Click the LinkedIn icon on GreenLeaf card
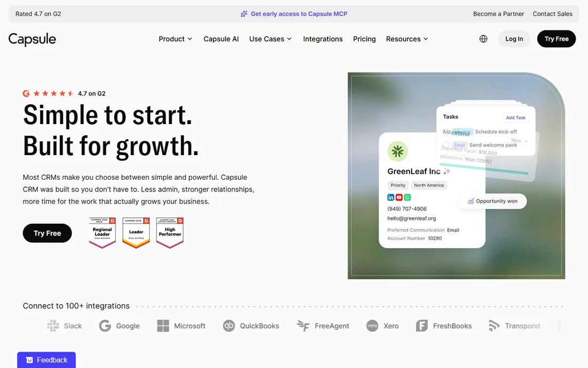 pos(391,197)
